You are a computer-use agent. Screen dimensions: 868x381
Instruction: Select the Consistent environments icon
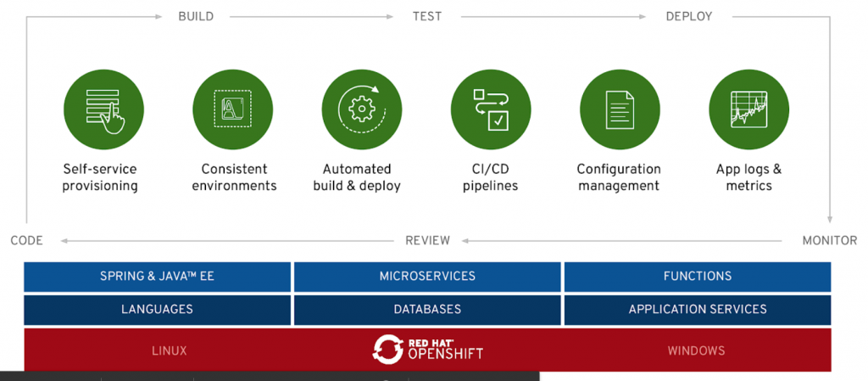[x=233, y=109]
